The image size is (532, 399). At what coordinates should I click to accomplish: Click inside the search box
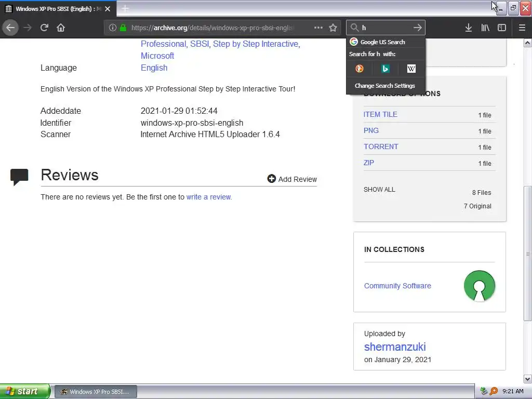[x=385, y=28]
